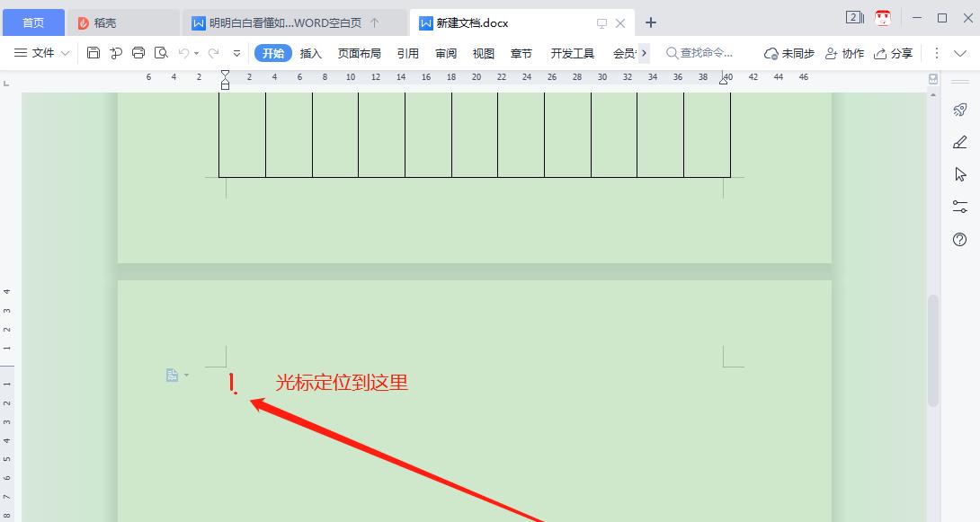This screenshot has height=522, width=980.
Task: Close the 新建文档.docx tab
Action: pyautogui.click(x=620, y=23)
